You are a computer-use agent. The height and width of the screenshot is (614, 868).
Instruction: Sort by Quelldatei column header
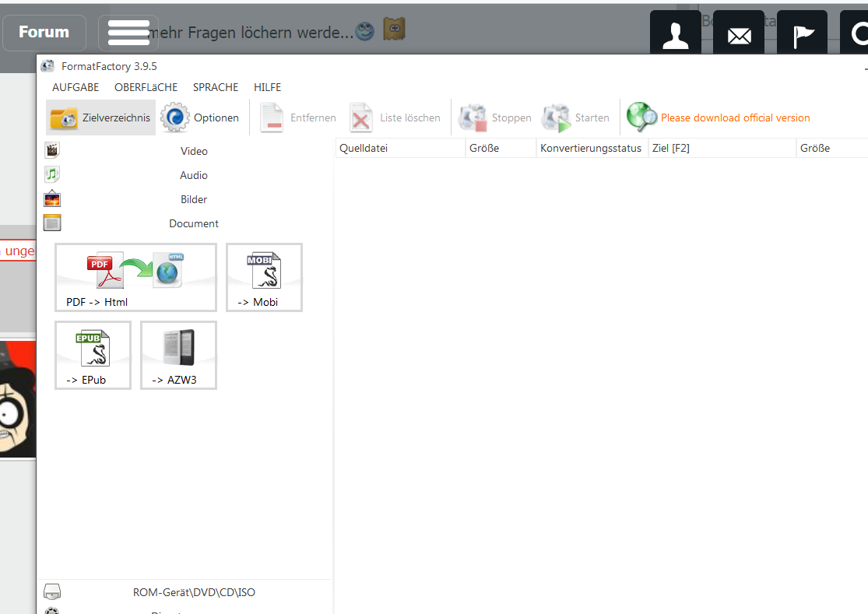(400, 148)
